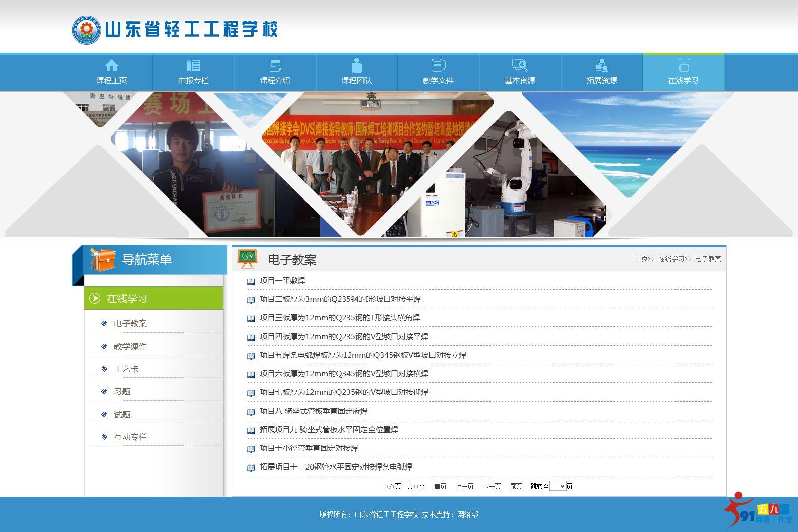Click the home icon above 课程主页
Image resolution: width=798 pixels, height=532 pixels.
pyautogui.click(x=111, y=65)
